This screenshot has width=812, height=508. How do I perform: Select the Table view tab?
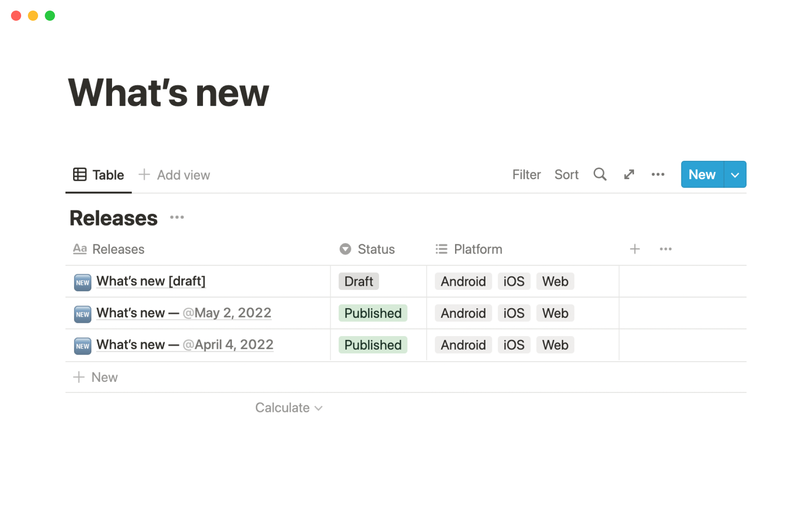[99, 175]
